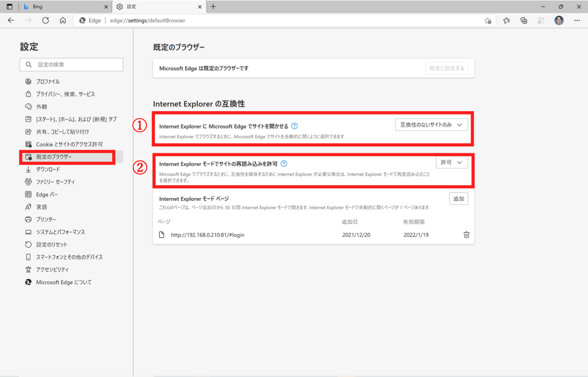Open the 互換性のないサイトのみ dropdown
Image resolution: width=588 pixels, height=377 pixels.
[x=431, y=125]
